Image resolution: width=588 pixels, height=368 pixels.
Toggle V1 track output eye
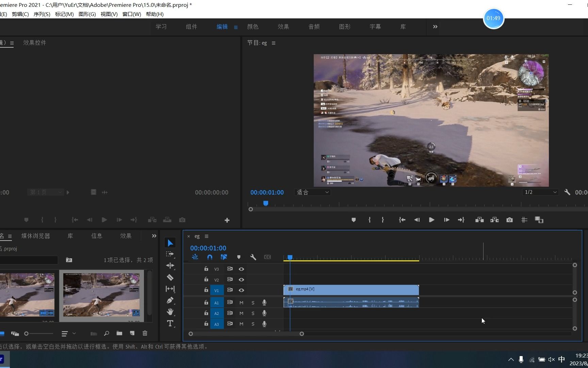pyautogui.click(x=241, y=290)
